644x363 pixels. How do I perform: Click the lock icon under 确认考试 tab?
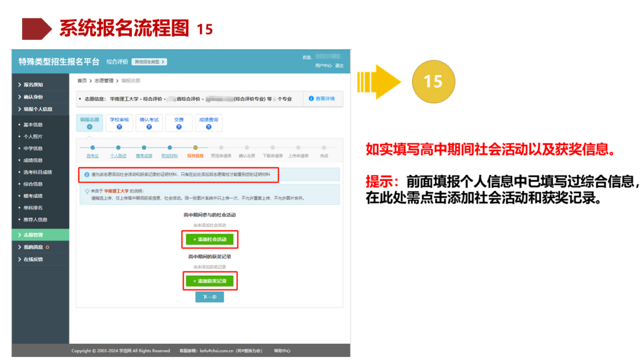tap(148, 126)
